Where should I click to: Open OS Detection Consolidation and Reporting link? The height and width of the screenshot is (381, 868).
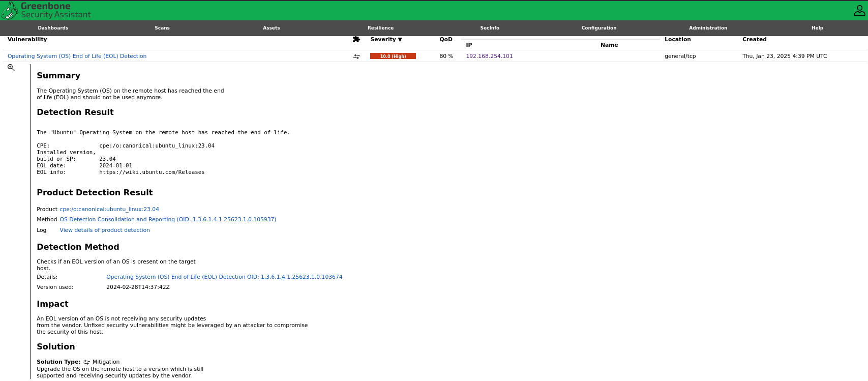tap(168, 220)
